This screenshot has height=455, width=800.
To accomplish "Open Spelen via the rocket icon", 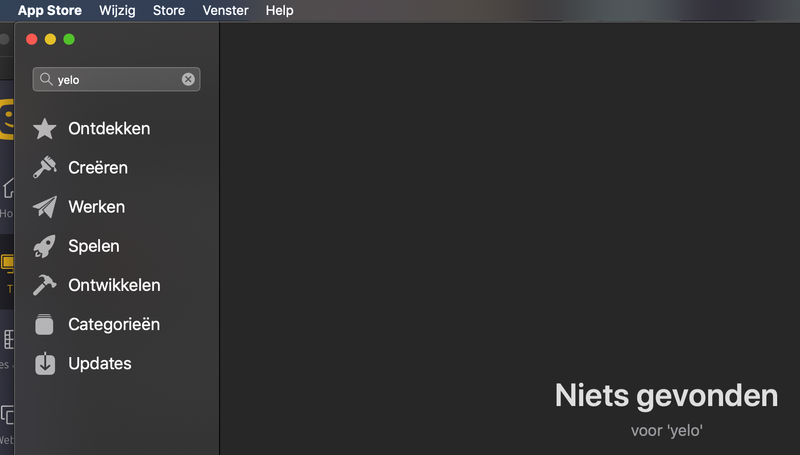I will [44, 246].
